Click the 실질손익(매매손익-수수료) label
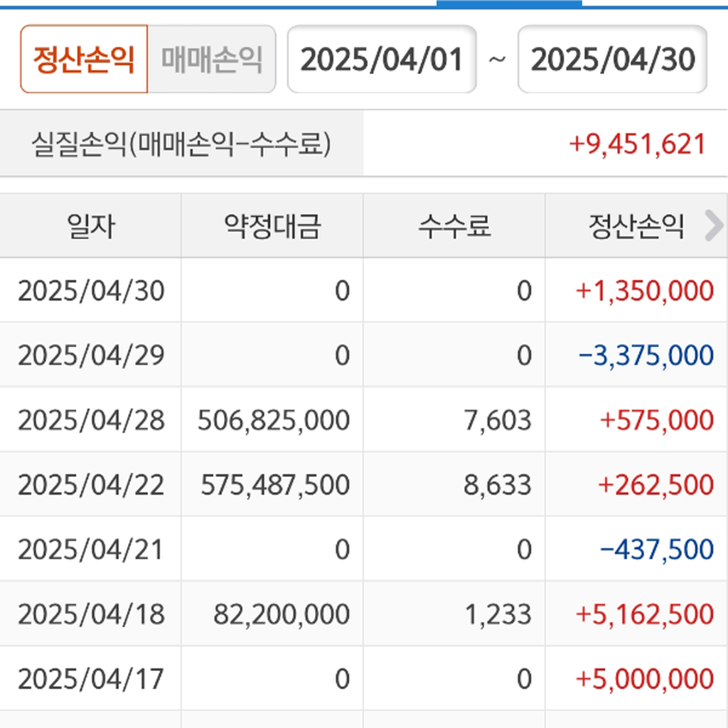This screenshot has width=728, height=728. 181,144
